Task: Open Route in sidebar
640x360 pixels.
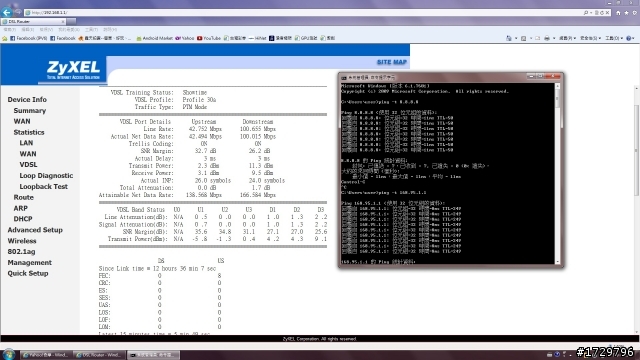Action: [x=23, y=197]
